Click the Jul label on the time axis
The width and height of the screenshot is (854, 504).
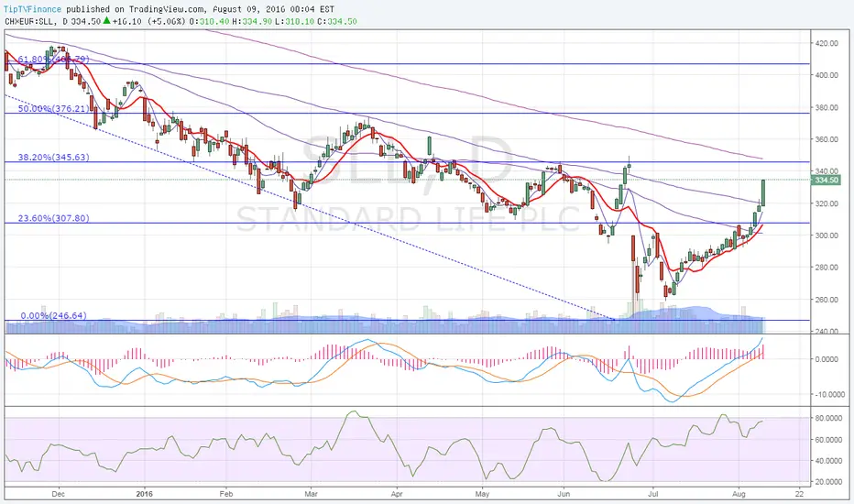point(653,494)
